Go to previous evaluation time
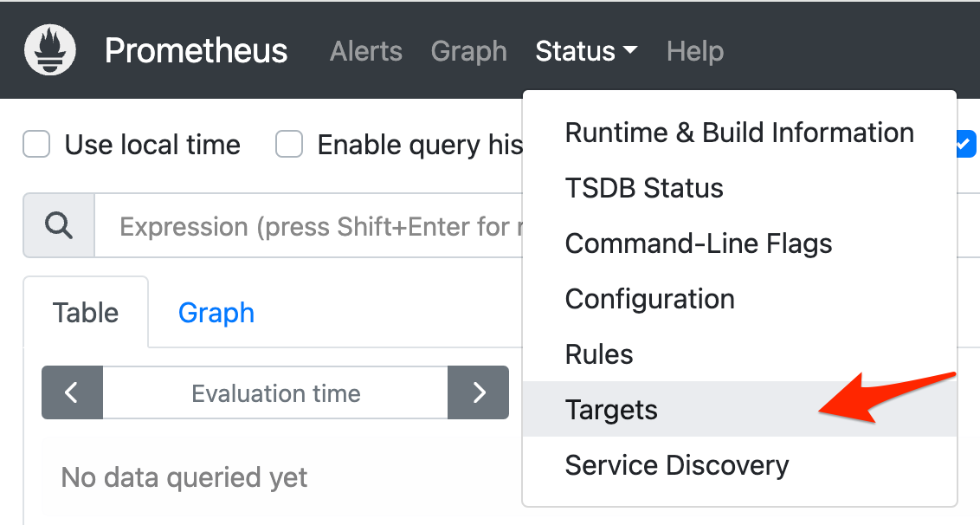 point(72,392)
